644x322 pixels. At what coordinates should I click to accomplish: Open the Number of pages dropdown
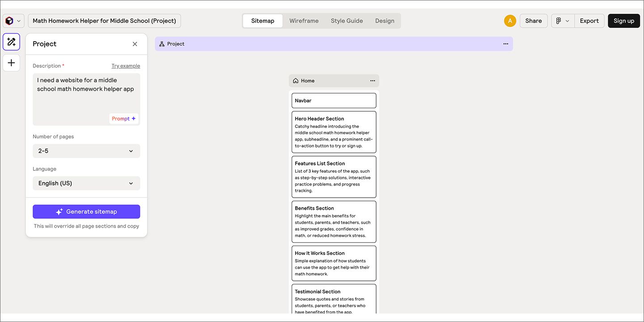pyautogui.click(x=86, y=151)
